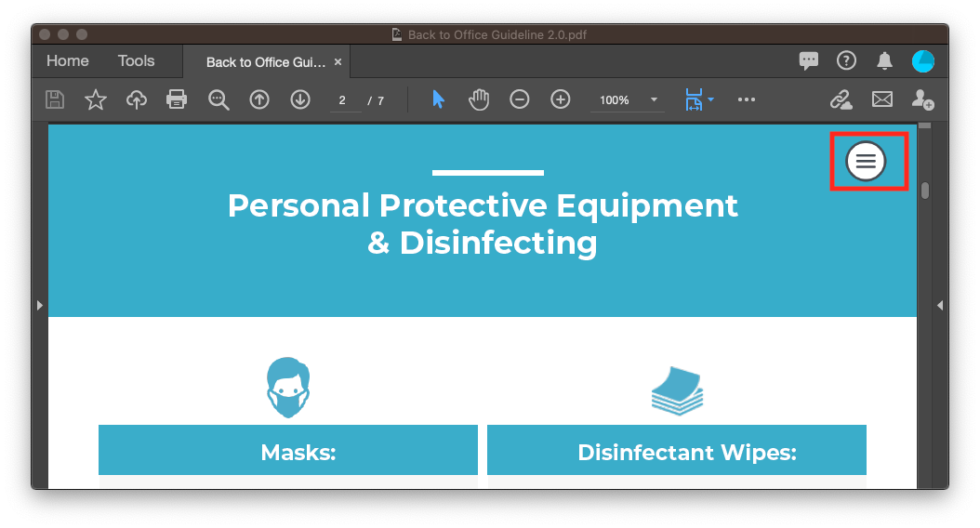Share a link to this file
This screenshot has width=980, height=528.
[841, 100]
